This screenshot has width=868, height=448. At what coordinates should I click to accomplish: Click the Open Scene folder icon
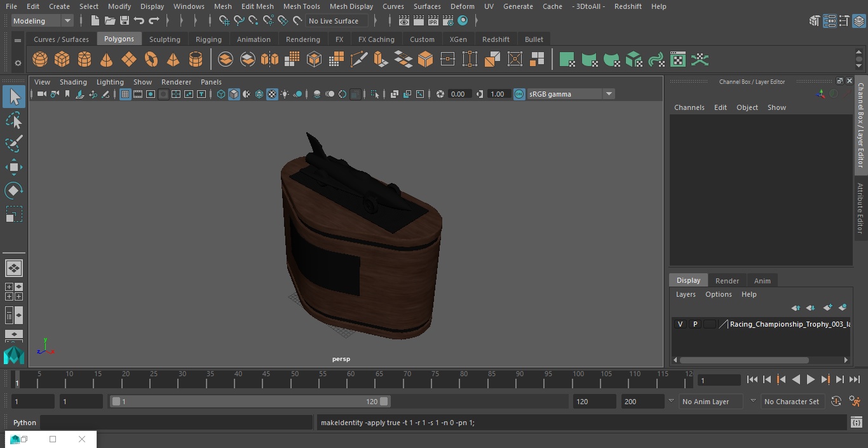(x=110, y=21)
